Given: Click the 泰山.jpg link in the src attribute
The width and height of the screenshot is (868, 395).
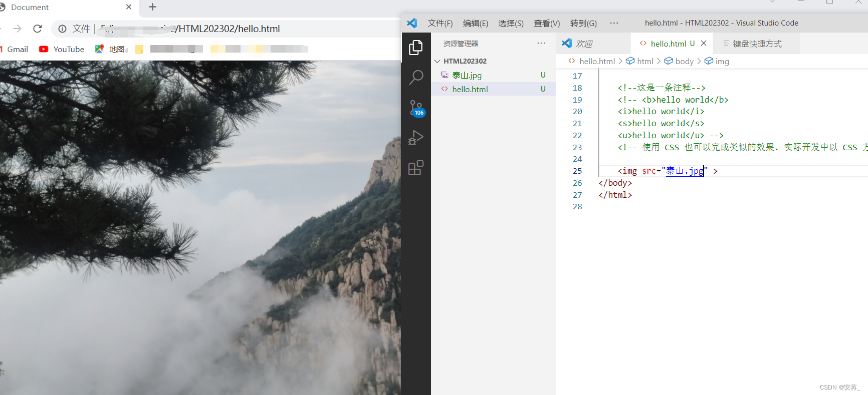Looking at the screenshot, I should [x=685, y=171].
